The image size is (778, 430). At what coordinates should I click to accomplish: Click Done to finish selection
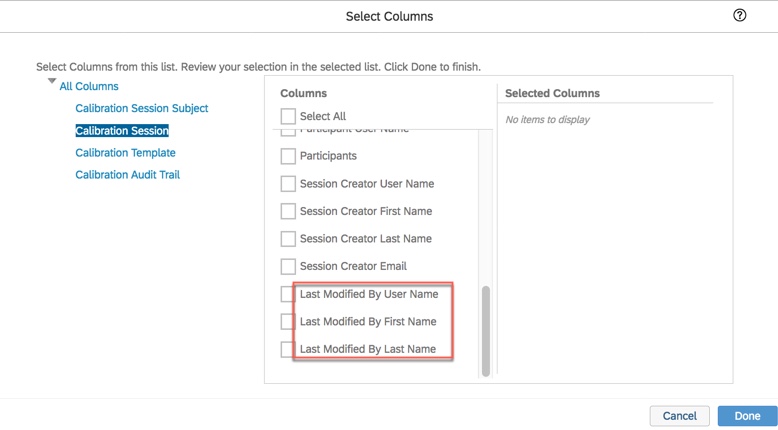tap(747, 416)
